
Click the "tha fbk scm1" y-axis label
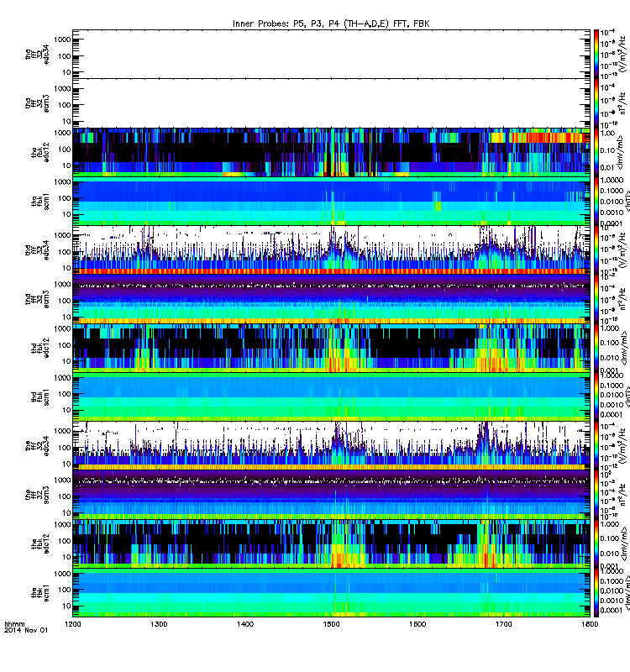[x=40, y=201]
